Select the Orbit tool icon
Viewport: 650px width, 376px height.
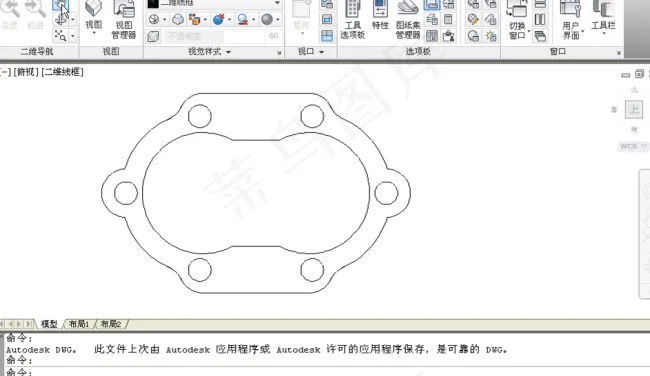pos(61,19)
